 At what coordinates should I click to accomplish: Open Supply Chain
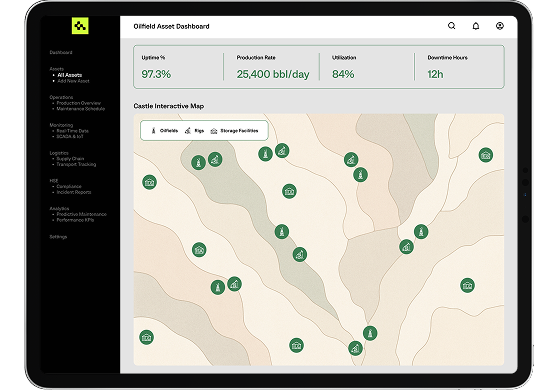point(70,159)
